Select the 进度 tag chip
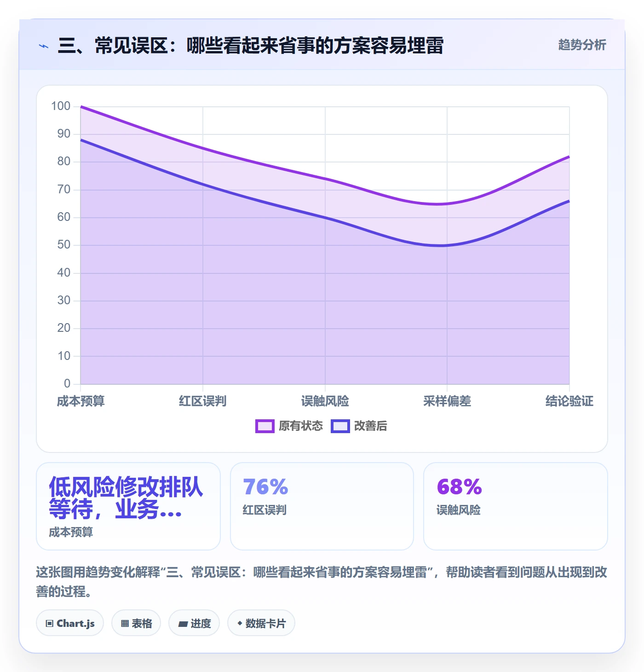This screenshot has width=644, height=672. coord(194,623)
